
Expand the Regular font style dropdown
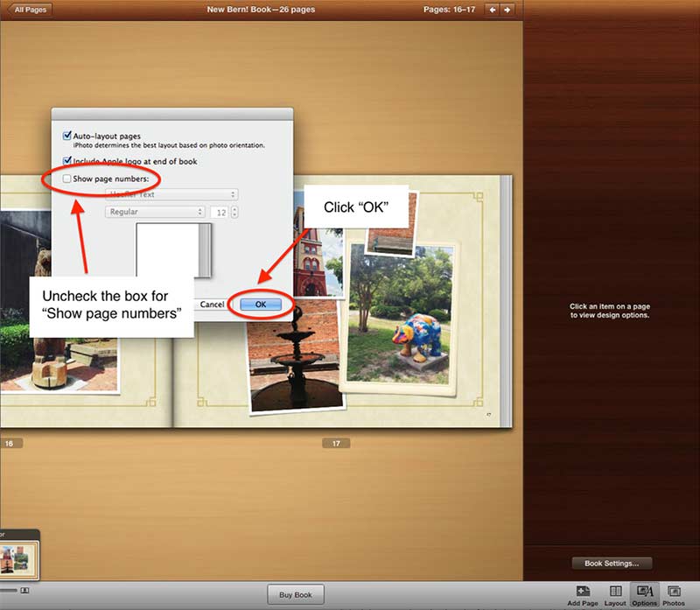click(156, 212)
